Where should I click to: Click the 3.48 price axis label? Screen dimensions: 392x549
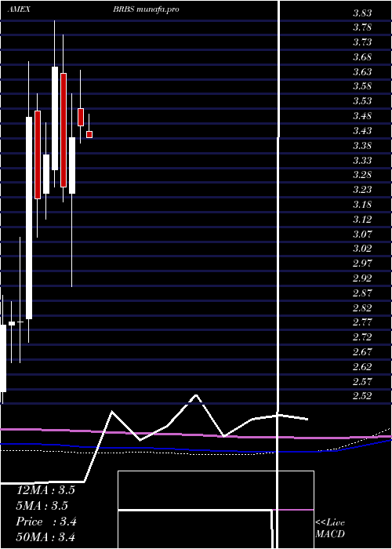coord(362,115)
